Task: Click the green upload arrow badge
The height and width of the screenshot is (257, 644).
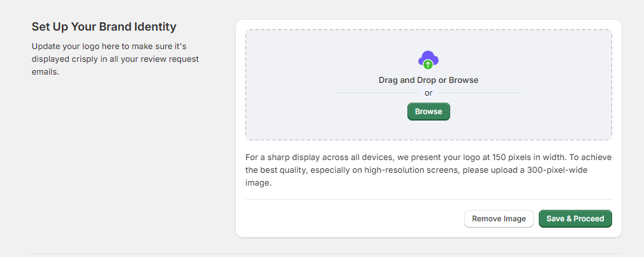Action: 428,64
